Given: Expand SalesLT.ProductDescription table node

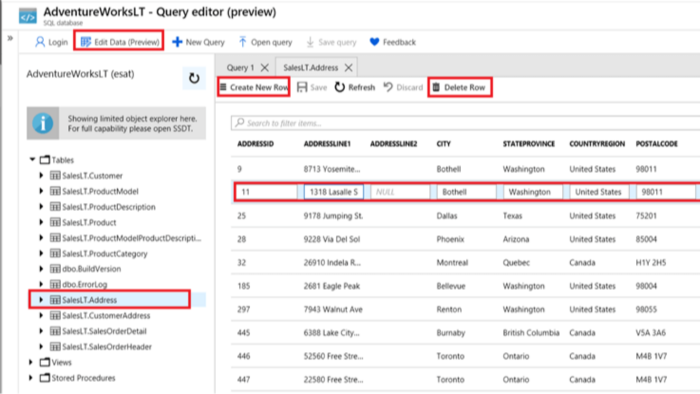Looking at the screenshot, I should coord(41,207).
